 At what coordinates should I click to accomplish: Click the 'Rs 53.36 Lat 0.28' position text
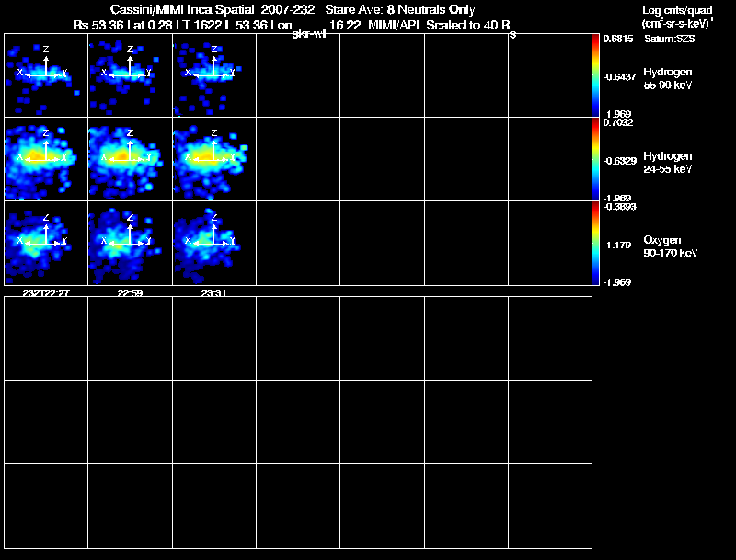[122, 25]
